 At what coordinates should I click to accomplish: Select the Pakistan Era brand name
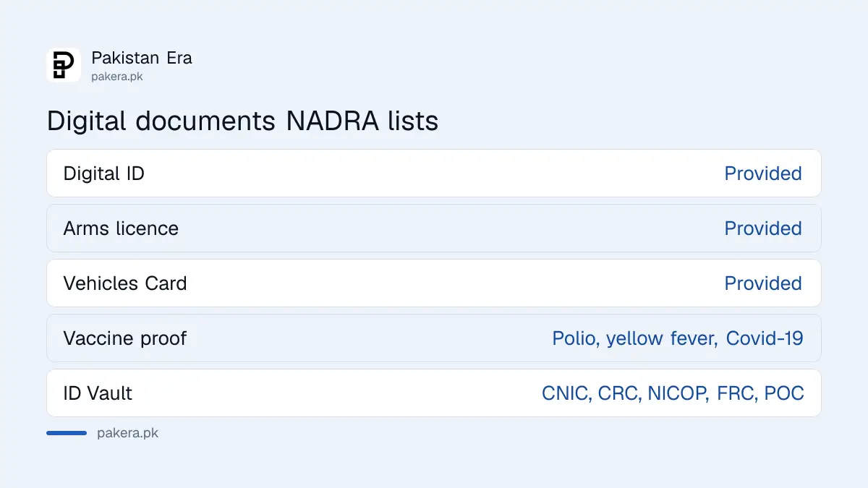142,58
